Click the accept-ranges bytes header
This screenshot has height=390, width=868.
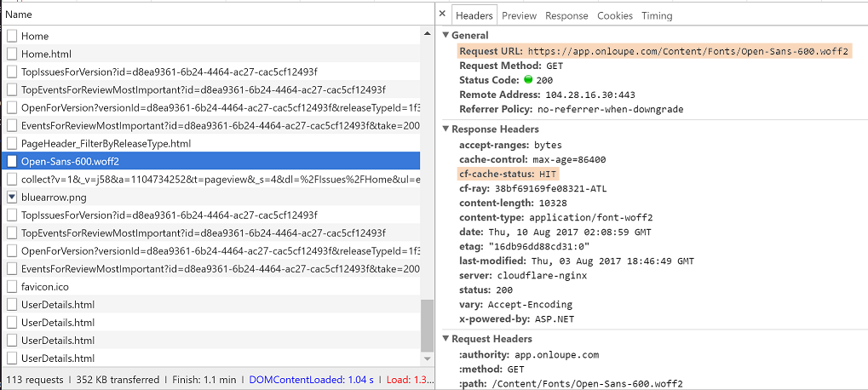pos(510,145)
